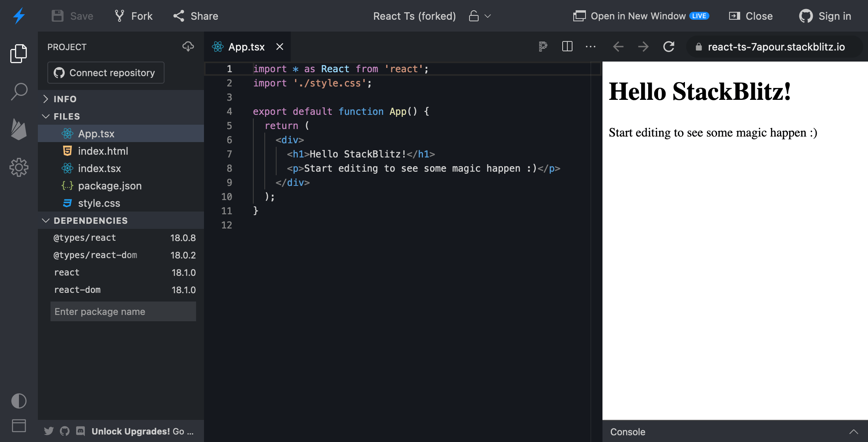Viewport: 868px width, 442px height.
Task: Refresh the live preview
Action: pos(668,47)
